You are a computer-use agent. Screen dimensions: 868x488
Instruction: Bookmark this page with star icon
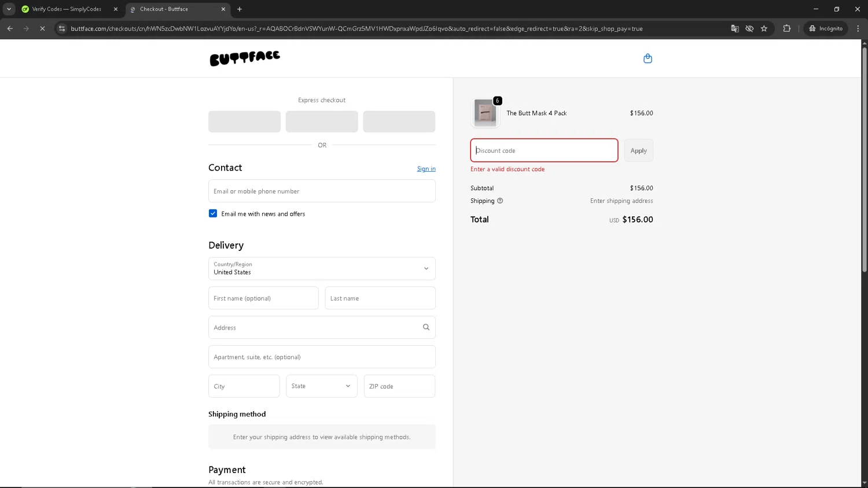pyautogui.click(x=764, y=28)
